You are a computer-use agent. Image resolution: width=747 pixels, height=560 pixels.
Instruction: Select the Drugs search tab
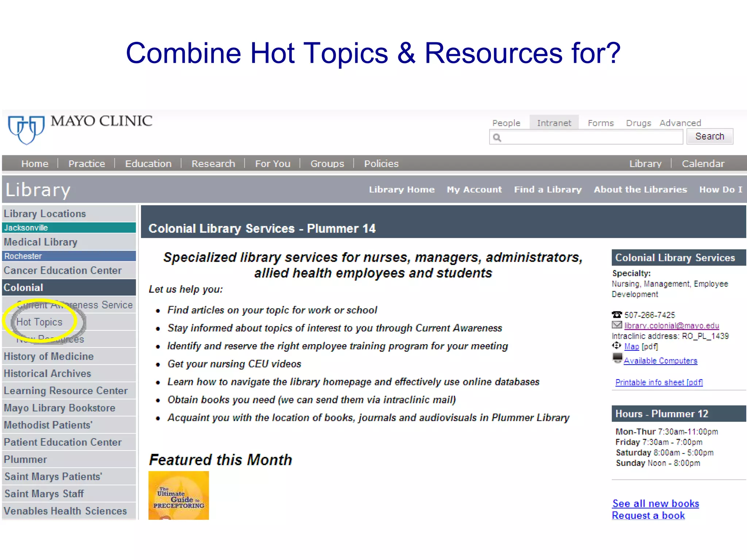(x=639, y=123)
